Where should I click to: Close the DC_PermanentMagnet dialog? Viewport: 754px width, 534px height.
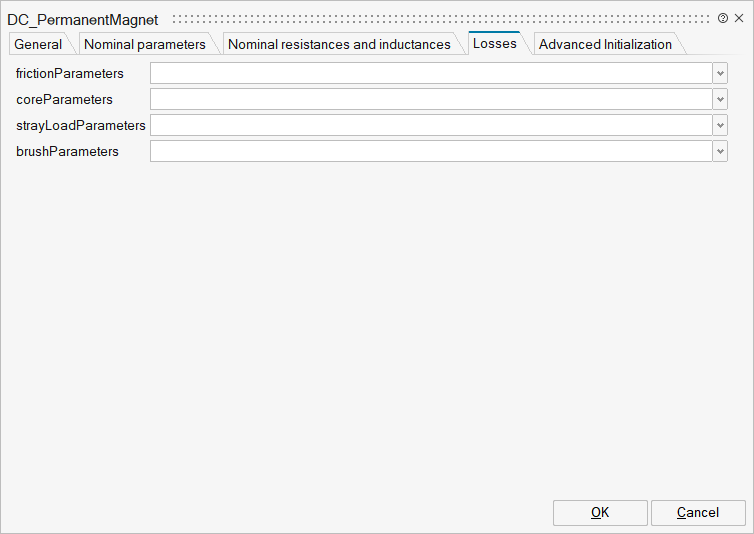click(x=739, y=18)
